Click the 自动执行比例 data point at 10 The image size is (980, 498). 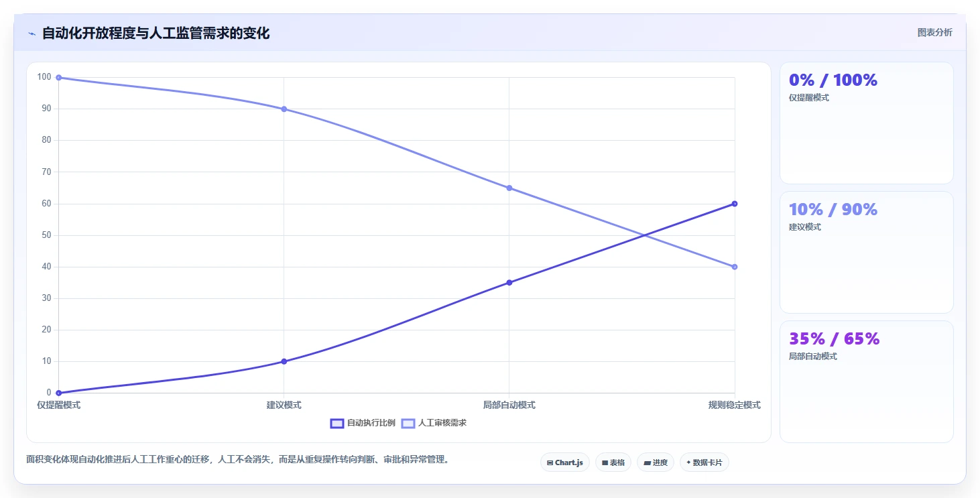[284, 361]
